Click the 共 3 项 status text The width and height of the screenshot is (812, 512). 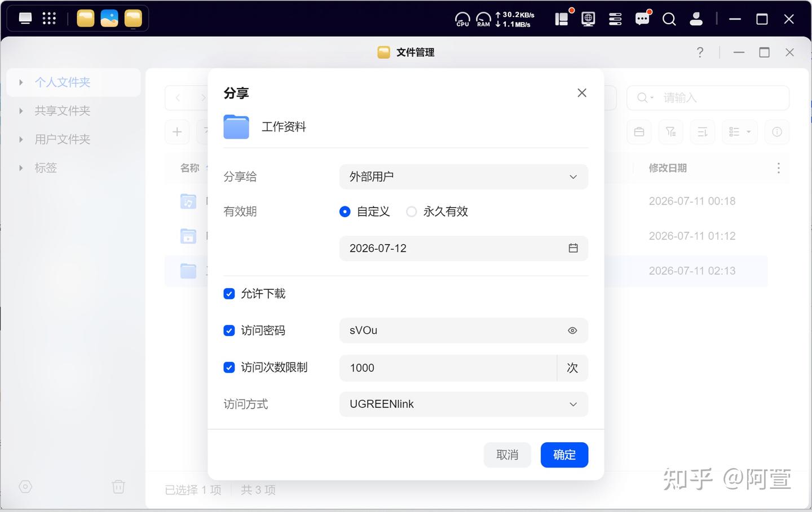pos(258,490)
